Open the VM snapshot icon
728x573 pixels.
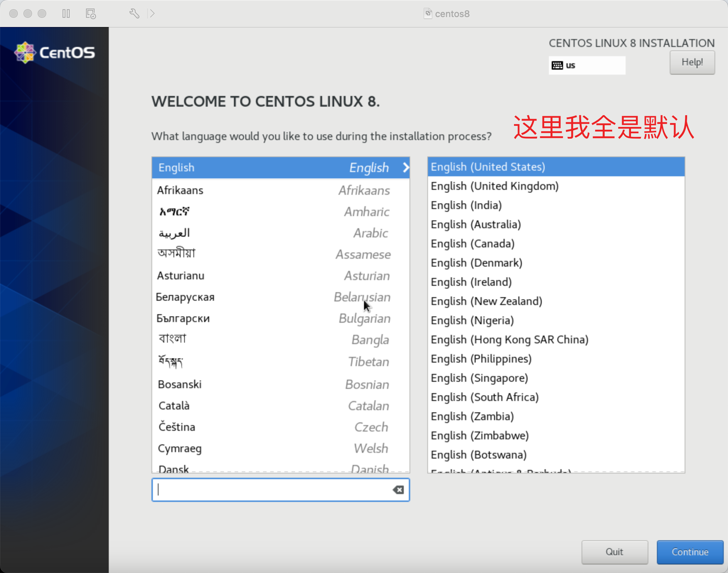point(91,14)
